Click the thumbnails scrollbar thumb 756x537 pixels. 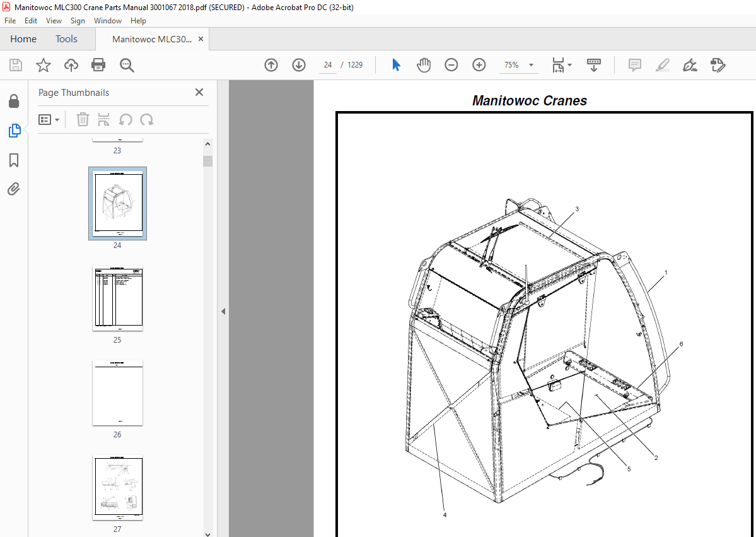pos(208,161)
